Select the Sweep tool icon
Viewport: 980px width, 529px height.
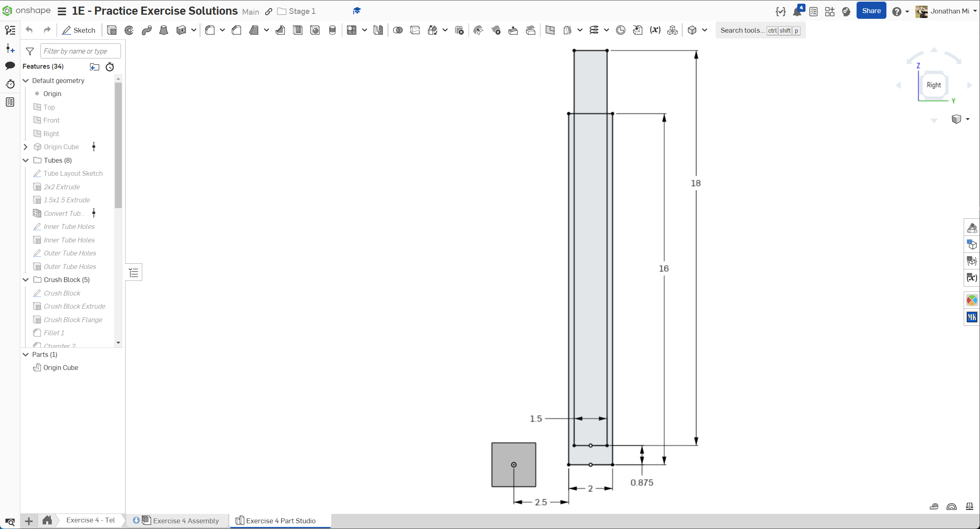click(x=147, y=30)
